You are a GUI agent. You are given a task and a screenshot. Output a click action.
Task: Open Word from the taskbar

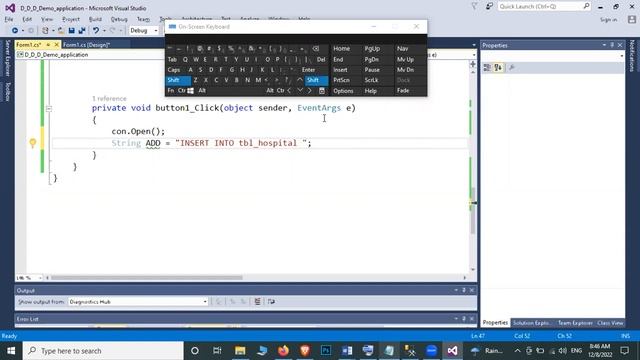[347, 351]
